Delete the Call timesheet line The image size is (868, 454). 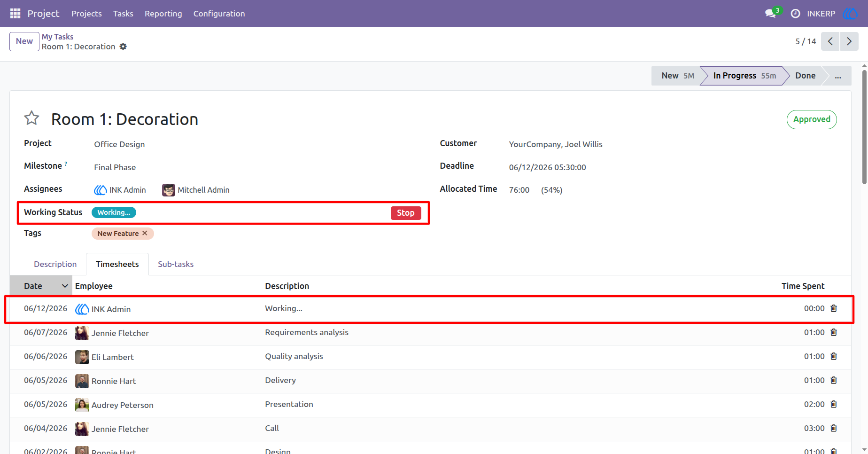pyautogui.click(x=834, y=428)
